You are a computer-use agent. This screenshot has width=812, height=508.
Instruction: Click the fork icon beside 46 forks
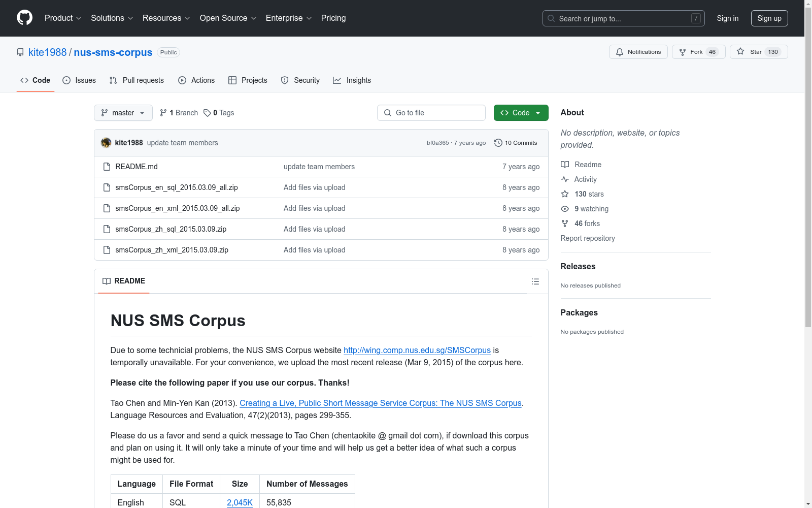tap(565, 224)
